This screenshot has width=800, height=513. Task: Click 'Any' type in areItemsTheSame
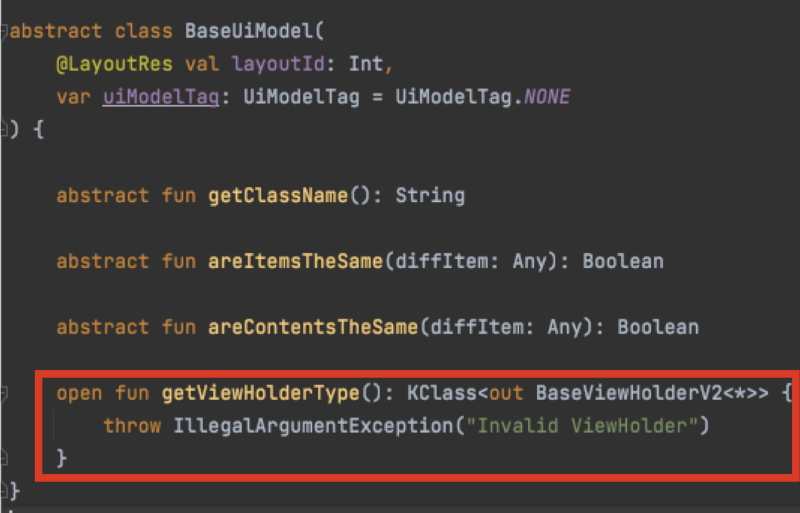pos(529,262)
